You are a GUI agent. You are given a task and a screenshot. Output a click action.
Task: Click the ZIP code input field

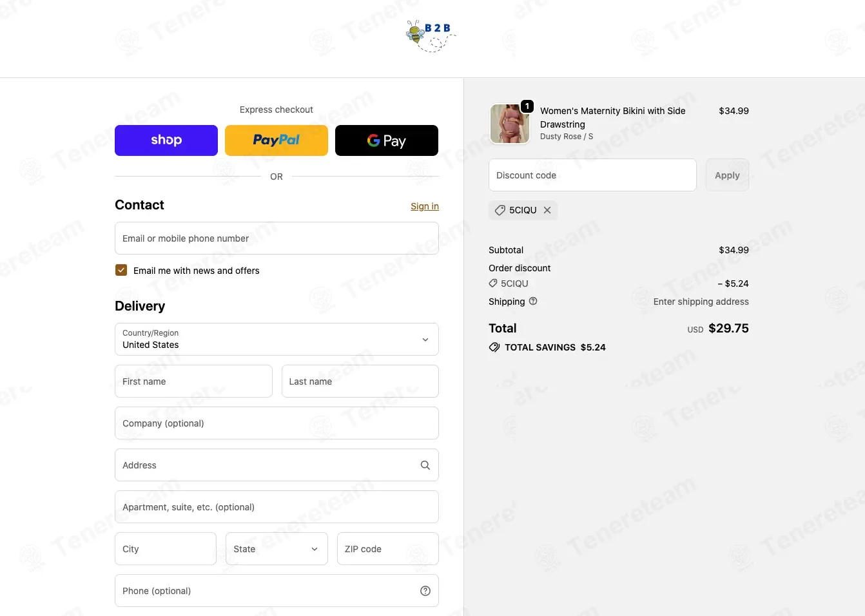(388, 549)
